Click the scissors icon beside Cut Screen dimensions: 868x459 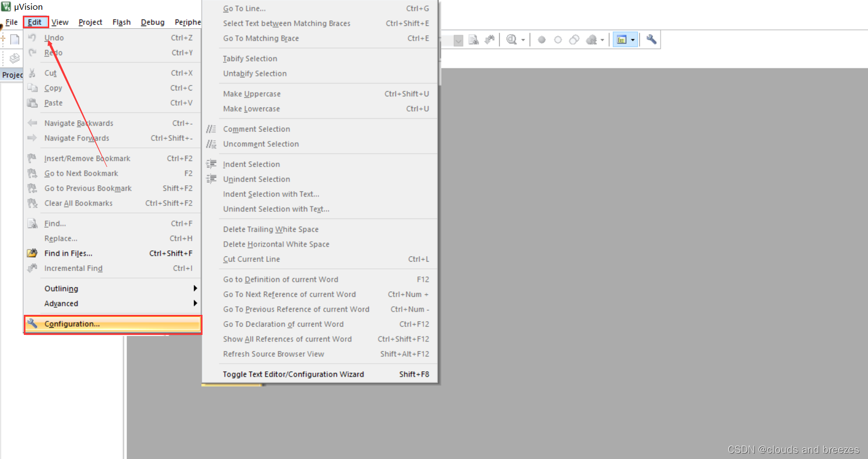pyautogui.click(x=32, y=73)
